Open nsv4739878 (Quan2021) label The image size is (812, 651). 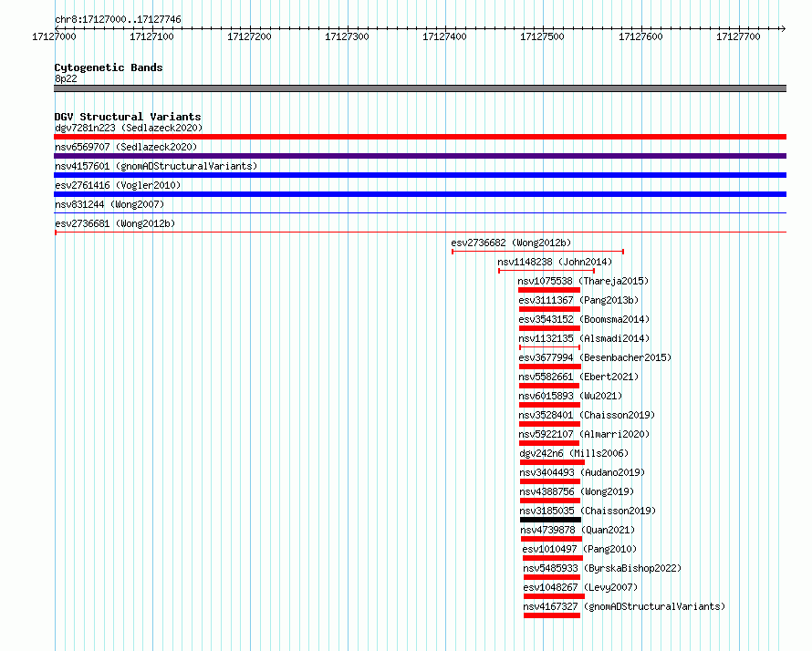pyautogui.click(x=578, y=530)
